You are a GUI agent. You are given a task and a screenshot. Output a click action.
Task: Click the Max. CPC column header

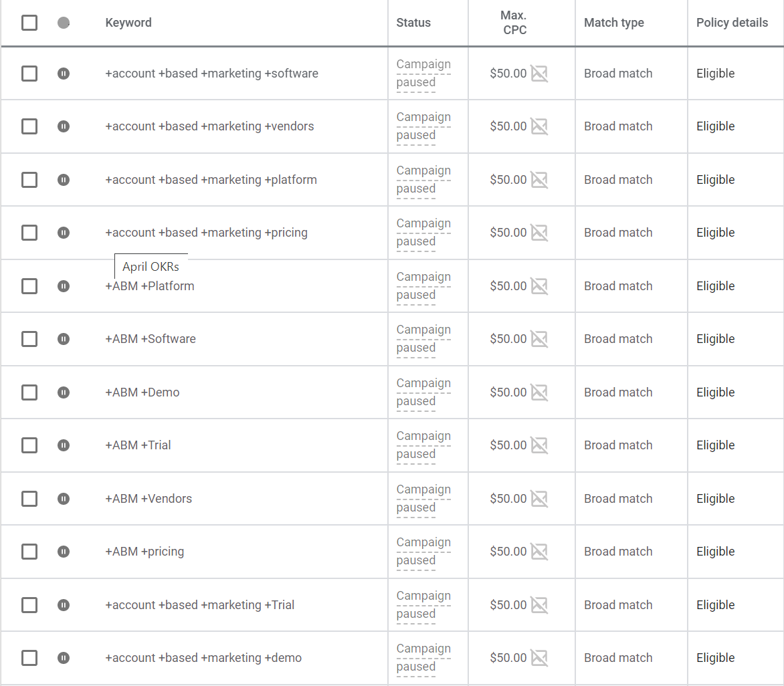pyautogui.click(x=514, y=23)
